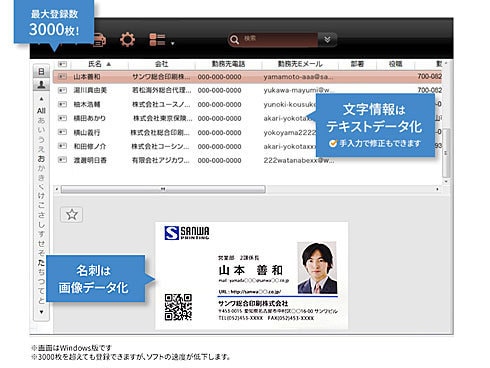Sort by the 役職 column header

395,64
